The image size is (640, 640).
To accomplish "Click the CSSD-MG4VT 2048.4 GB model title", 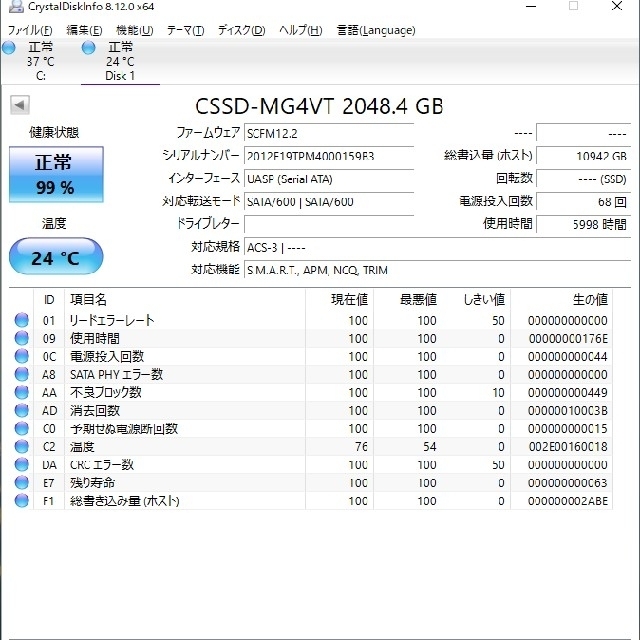I will [319, 106].
